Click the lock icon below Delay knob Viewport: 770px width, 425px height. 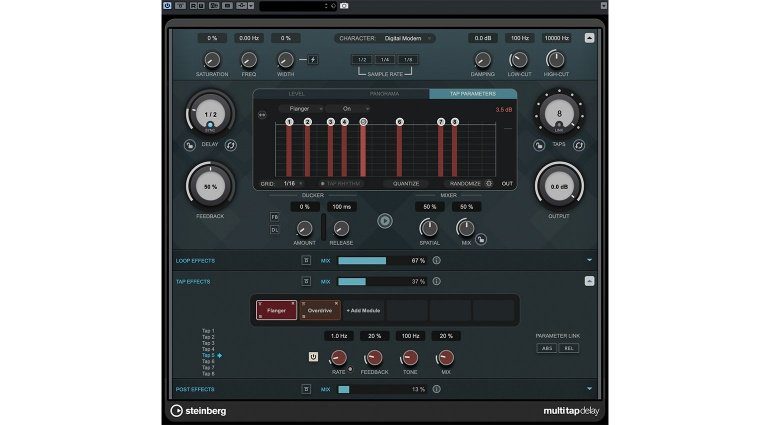click(x=188, y=145)
